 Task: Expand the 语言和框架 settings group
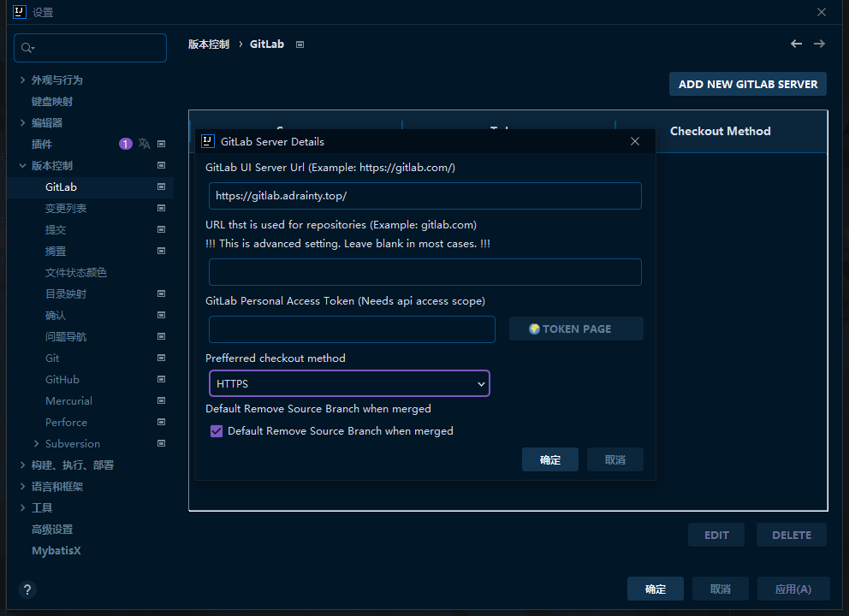point(23,487)
